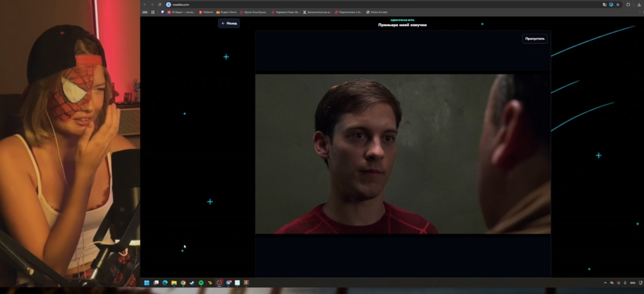The width and height of the screenshot is (644, 294).
Task: Open the VK Видео bookmark
Action: (x=181, y=12)
